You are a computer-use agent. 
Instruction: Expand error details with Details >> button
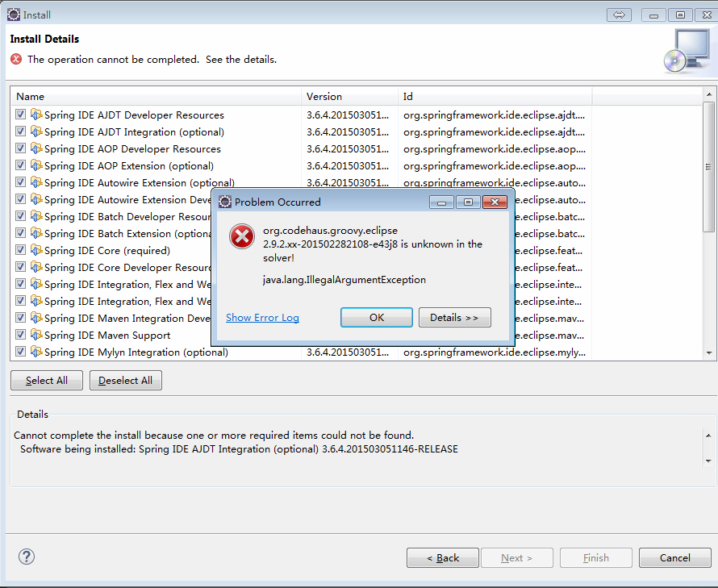pos(455,317)
